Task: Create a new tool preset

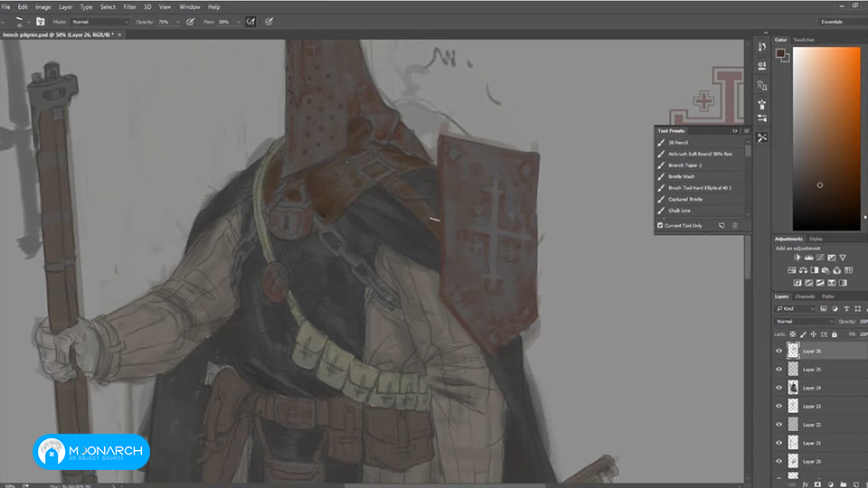Action: (722, 226)
